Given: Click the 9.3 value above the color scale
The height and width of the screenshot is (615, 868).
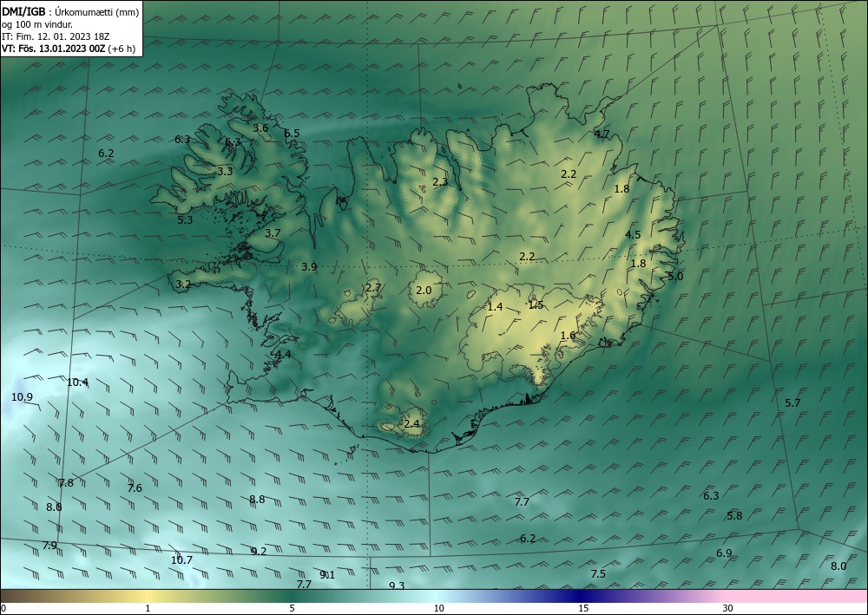Looking at the screenshot, I should point(397,586).
